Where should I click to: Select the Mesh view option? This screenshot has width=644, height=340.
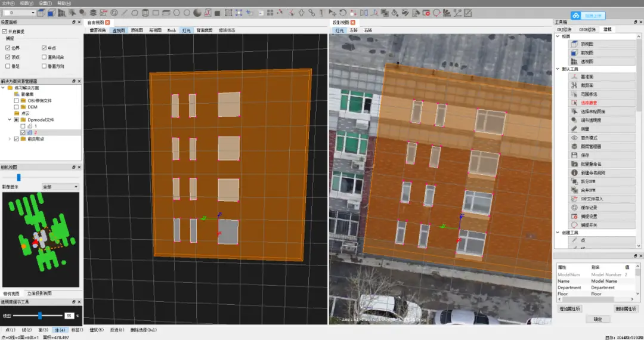point(172,30)
